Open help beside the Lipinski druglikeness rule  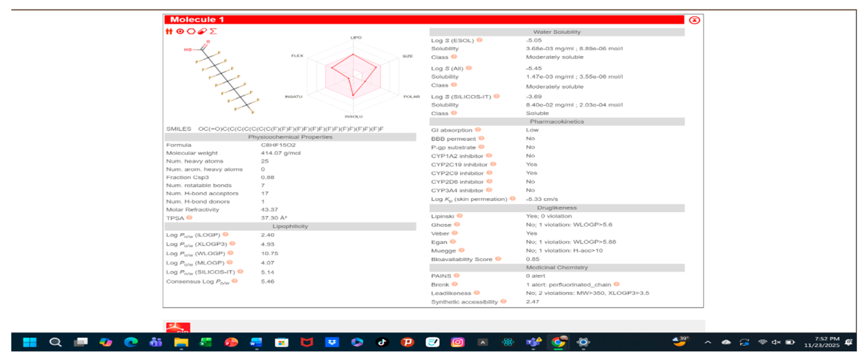point(460,216)
